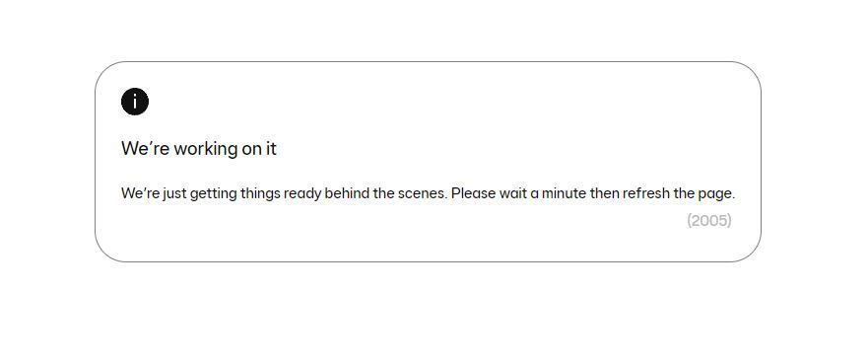This screenshot has width=868, height=364.
Task: Click the word "Please" in the message
Action: tap(473, 194)
